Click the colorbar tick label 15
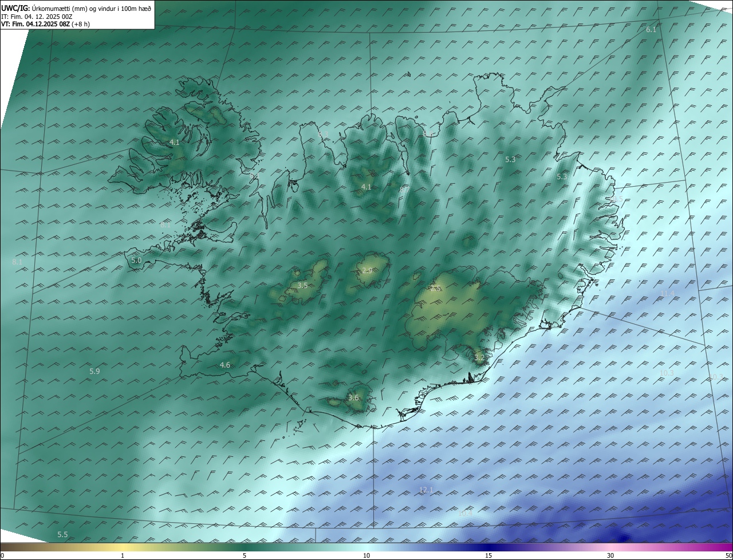The height and width of the screenshot is (560, 733). (488, 555)
